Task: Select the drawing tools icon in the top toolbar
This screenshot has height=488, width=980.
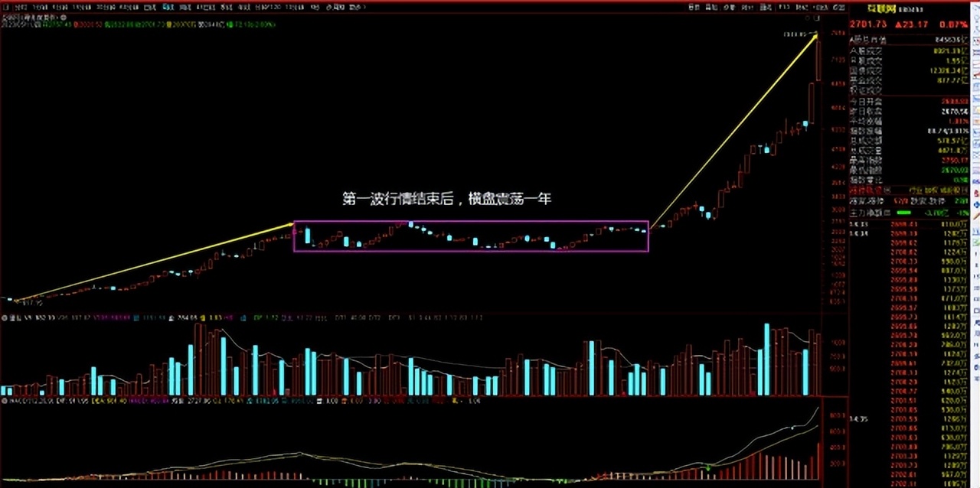Action: click(x=760, y=5)
